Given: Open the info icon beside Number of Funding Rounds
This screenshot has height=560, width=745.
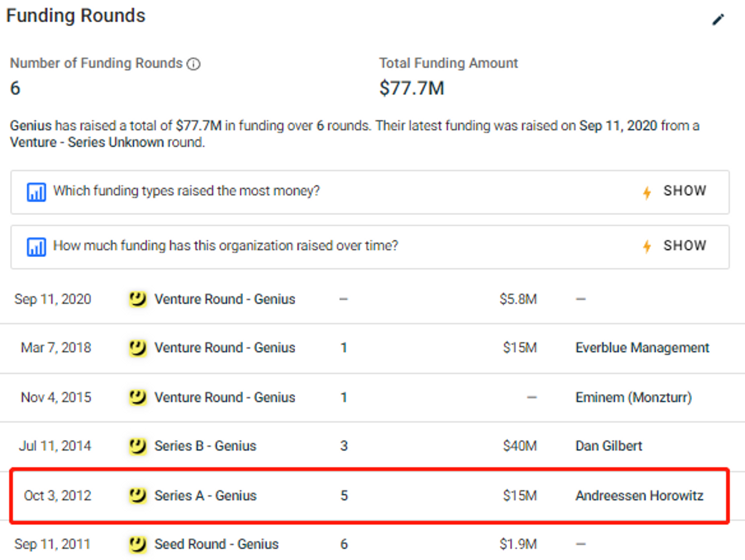Looking at the screenshot, I should (193, 64).
